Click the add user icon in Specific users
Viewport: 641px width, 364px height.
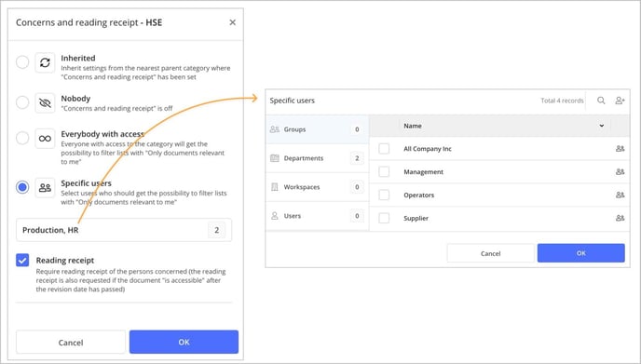(620, 101)
